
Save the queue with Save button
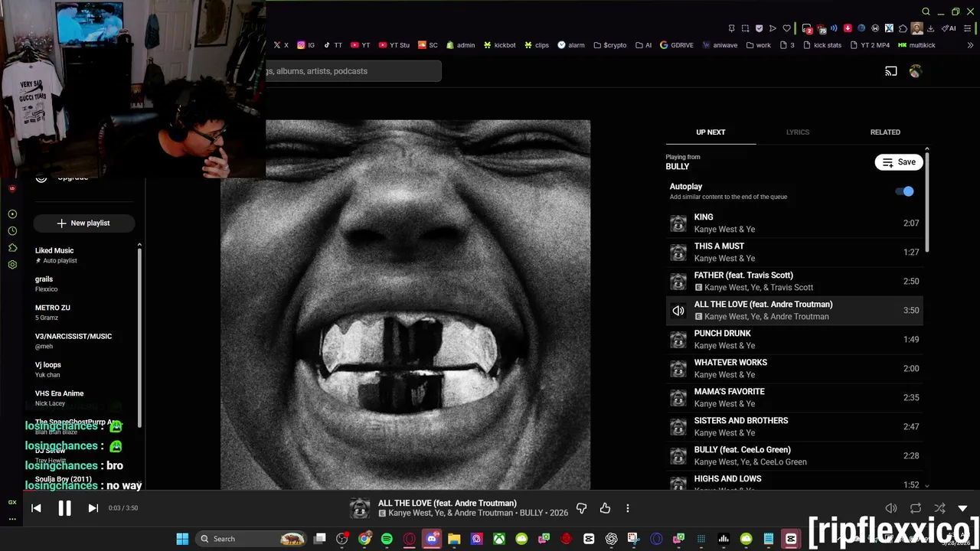click(899, 162)
